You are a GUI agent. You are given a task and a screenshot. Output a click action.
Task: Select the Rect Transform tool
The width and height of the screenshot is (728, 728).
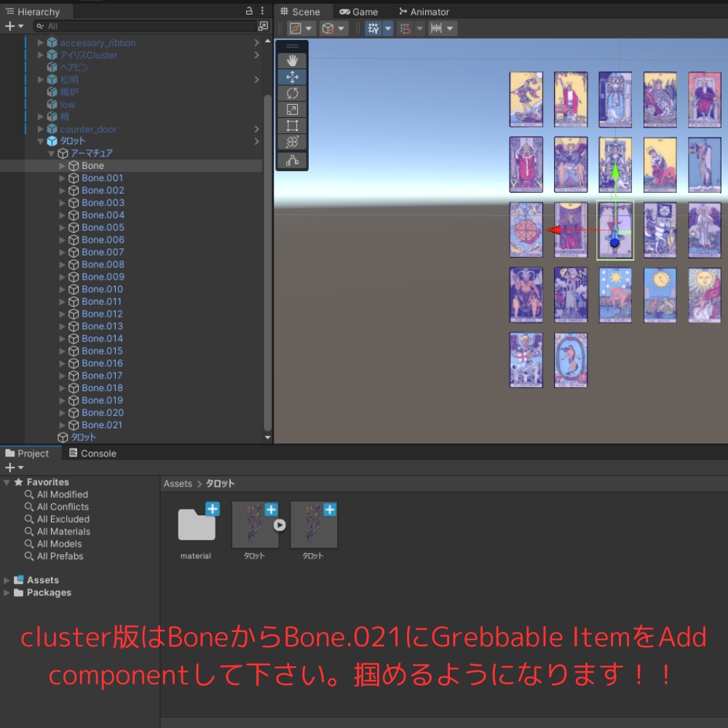292,125
